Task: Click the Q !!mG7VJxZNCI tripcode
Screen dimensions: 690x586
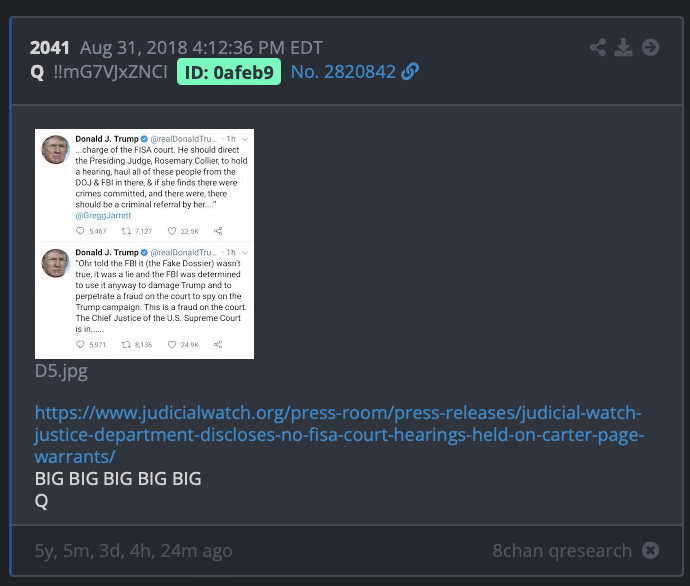Action: tap(99, 72)
